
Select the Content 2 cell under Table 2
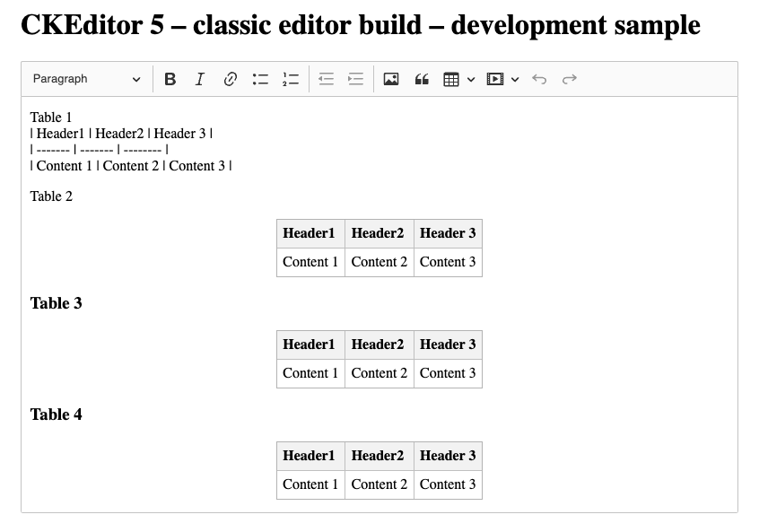point(379,262)
